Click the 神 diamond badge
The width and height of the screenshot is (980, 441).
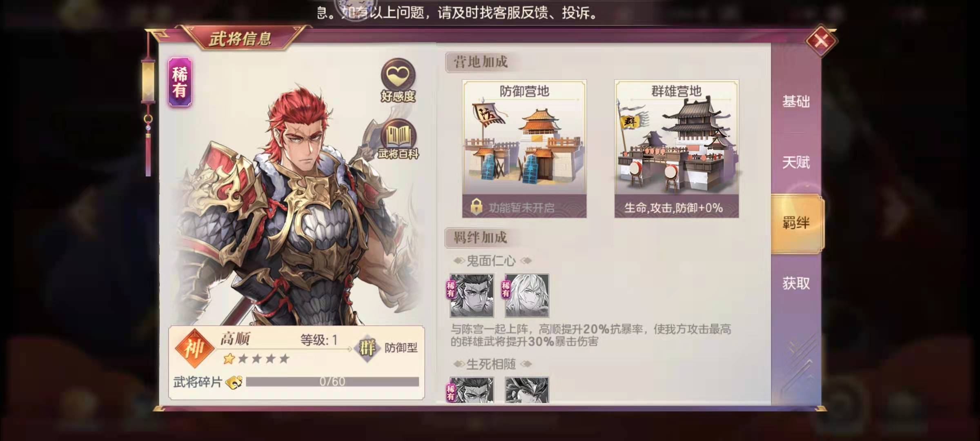click(x=195, y=348)
